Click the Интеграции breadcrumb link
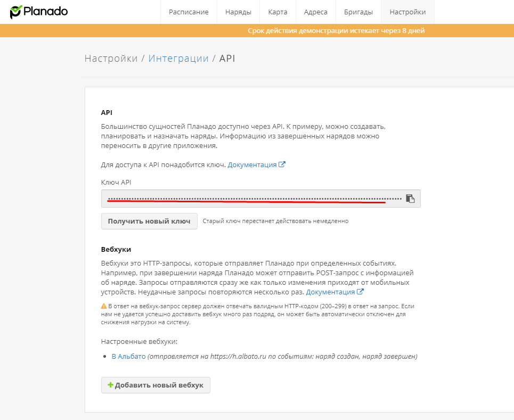 pyautogui.click(x=178, y=59)
